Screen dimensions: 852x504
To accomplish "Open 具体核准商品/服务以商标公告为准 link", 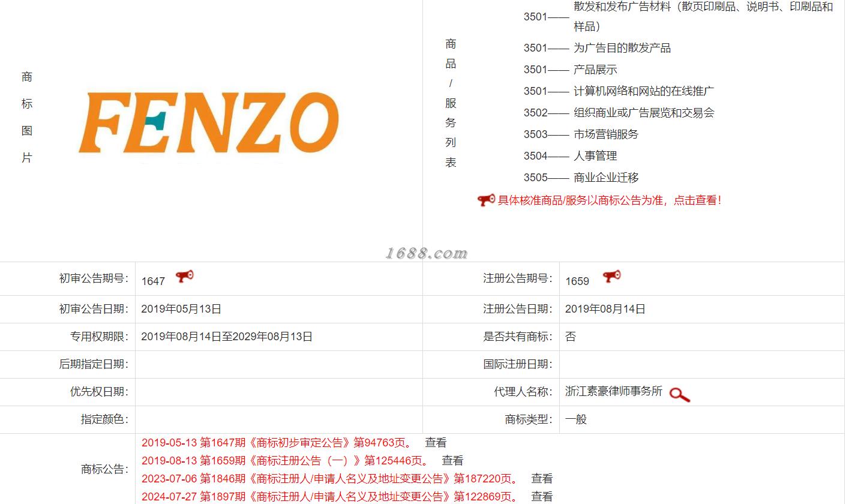I will point(610,200).
